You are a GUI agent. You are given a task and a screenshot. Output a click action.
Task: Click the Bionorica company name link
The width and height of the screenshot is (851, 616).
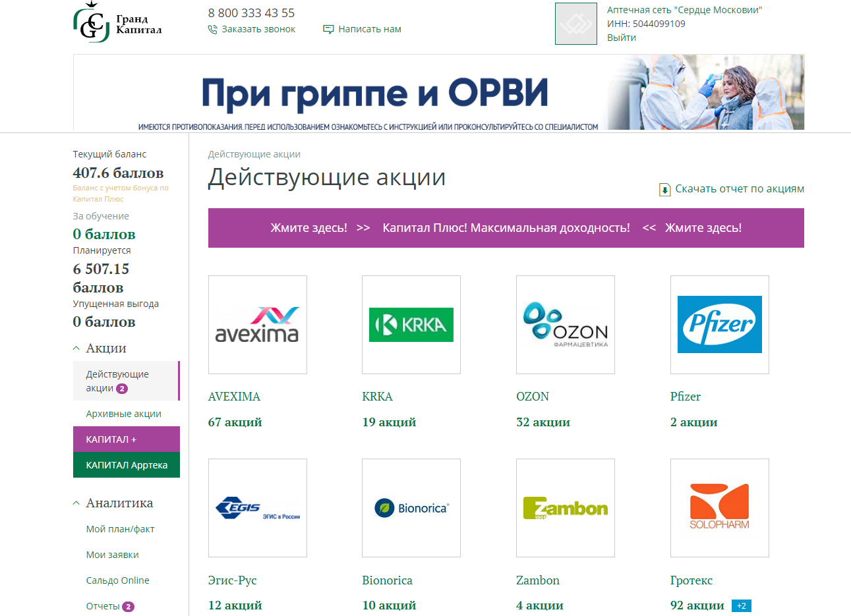(x=387, y=580)
